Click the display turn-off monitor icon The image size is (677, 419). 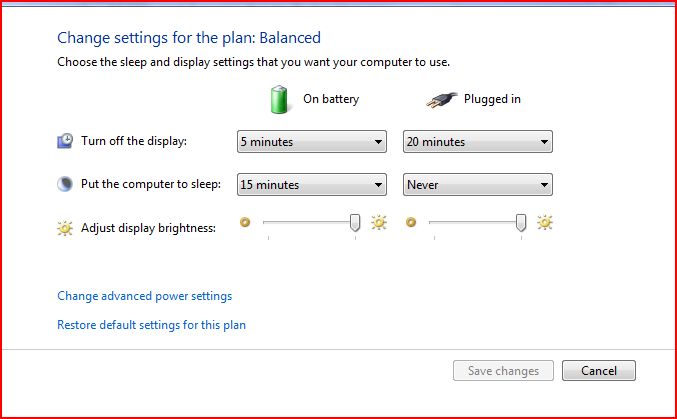[x=65, y=142]
